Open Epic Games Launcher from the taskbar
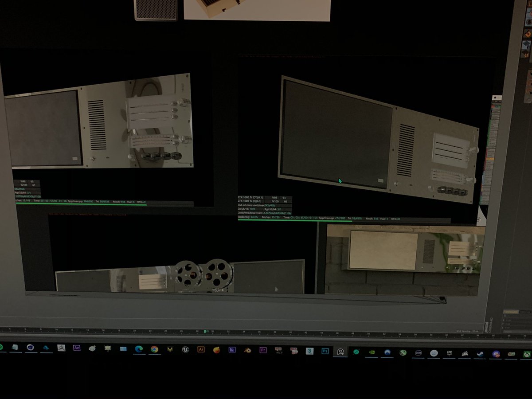The image size is (532, 399). (x=449, y=353)
